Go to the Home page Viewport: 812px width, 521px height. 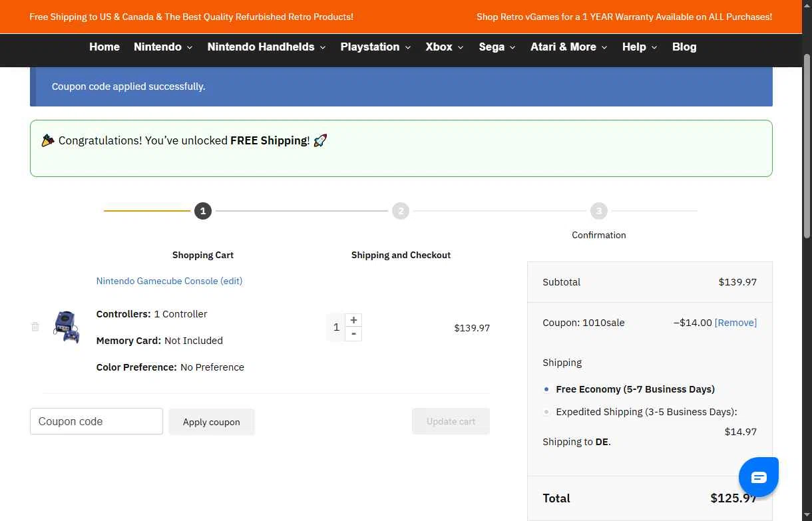[104, 47]
